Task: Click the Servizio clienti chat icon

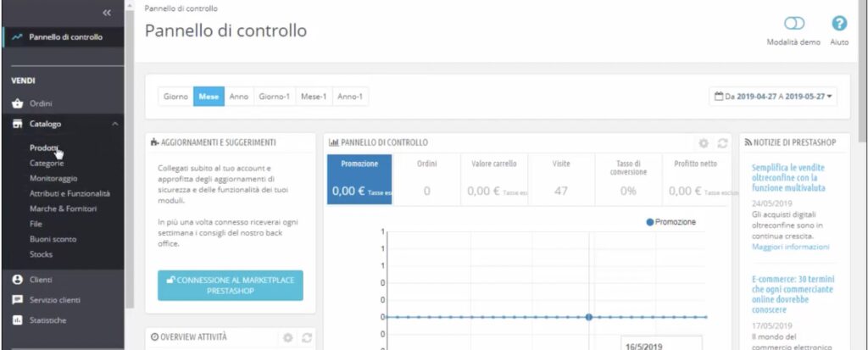Action: (x=17, y=300)
